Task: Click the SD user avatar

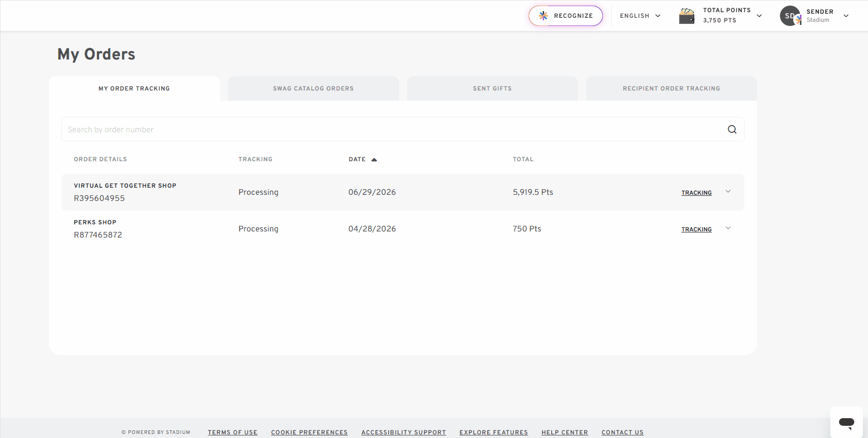Action: [790, 16]
